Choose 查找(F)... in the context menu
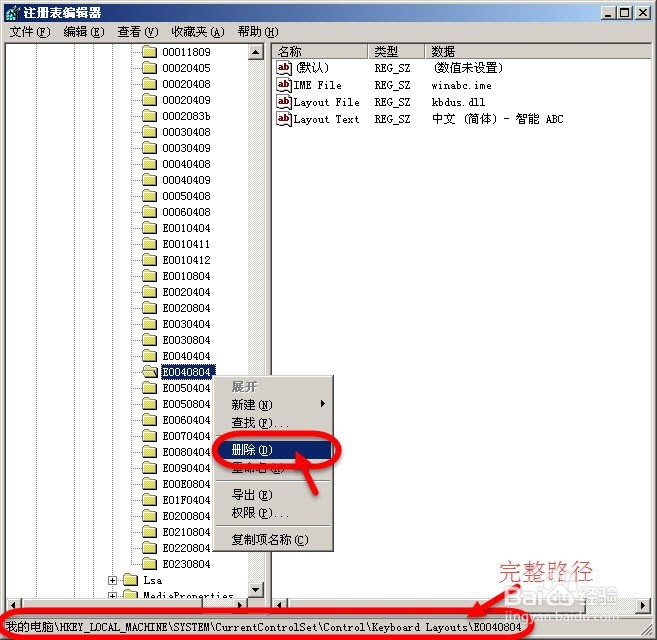The image size is (657, 640). (x=274, y=422)
